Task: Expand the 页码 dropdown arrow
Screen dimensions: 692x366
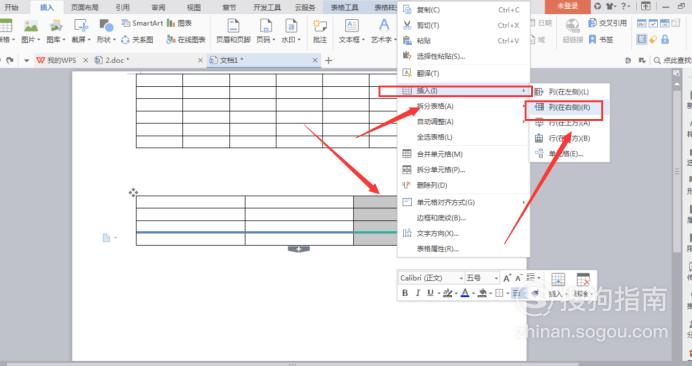Action: click(275, 40)
